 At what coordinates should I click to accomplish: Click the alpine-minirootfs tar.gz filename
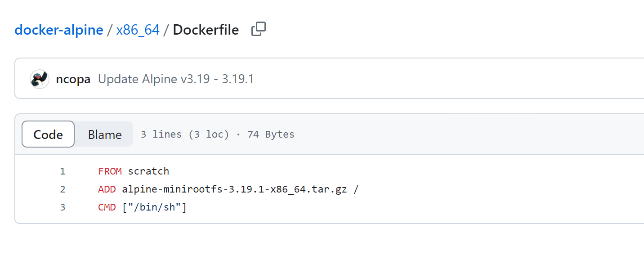(x=234, y=189)
